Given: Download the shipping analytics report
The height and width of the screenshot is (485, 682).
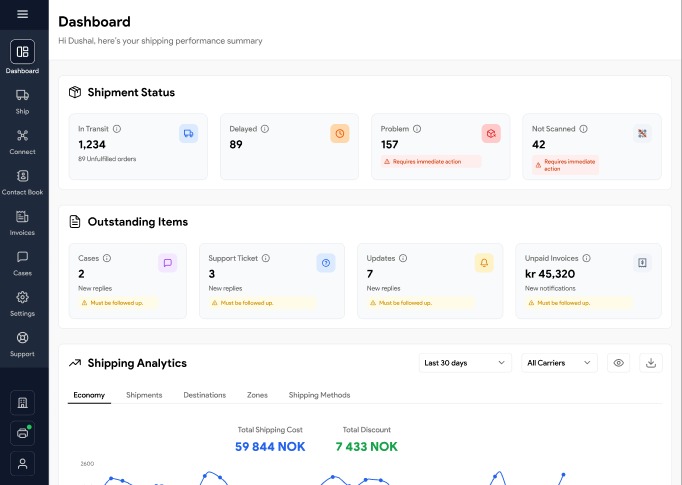Looking at the screenshot, I should pyautogui.click(x=651, y=363).
